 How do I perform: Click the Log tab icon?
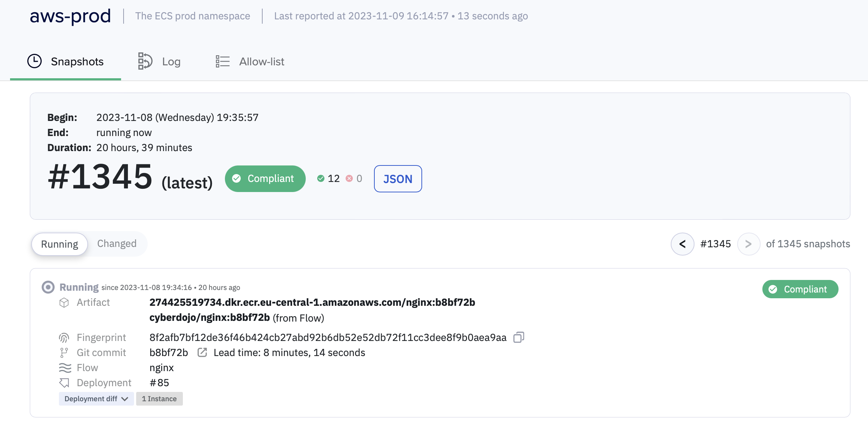[145, 61]
